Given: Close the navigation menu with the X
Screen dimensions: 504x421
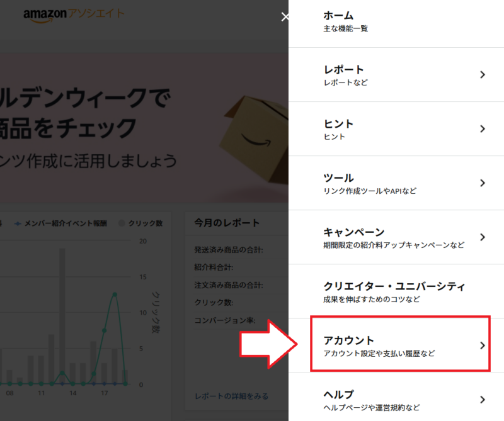Looking at the screenshot, I should coord(285,17).
